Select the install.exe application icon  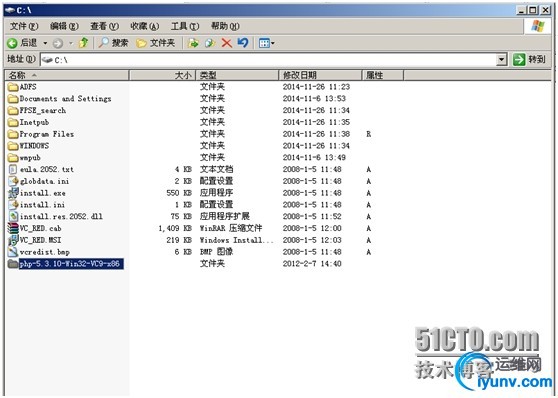coord(13,193)
